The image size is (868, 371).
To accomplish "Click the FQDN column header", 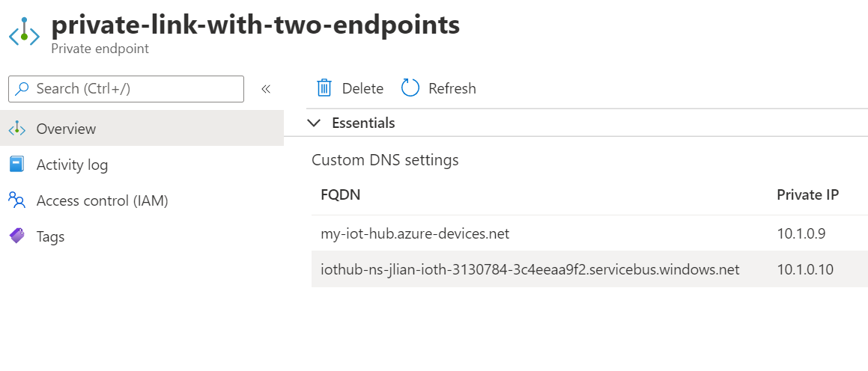I will [340, 194].
